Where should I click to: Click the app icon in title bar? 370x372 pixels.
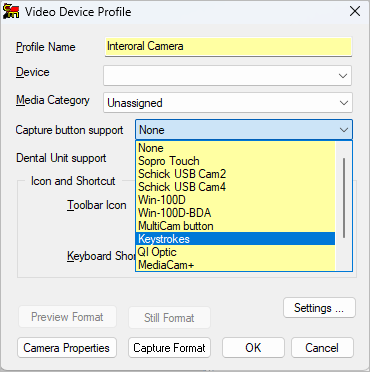(11, 12)
